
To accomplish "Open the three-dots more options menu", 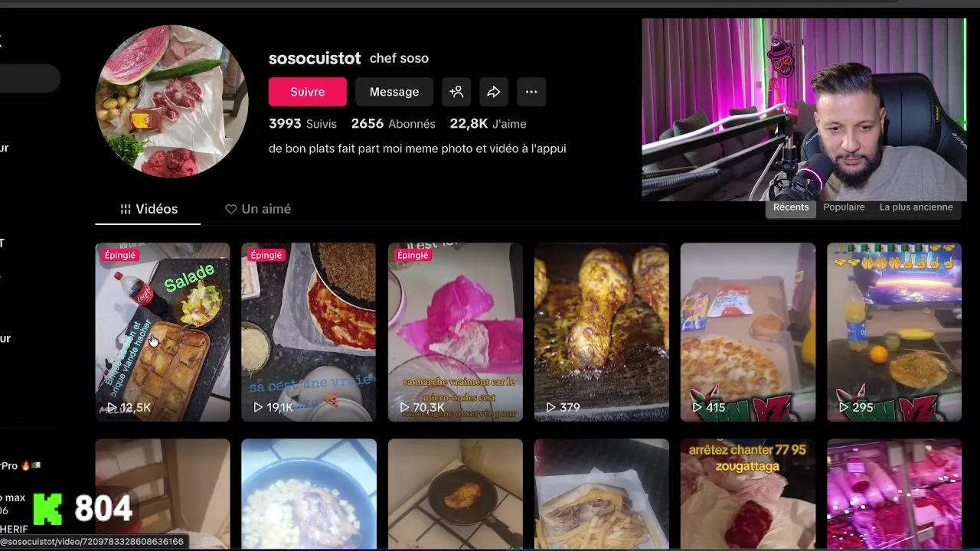I will pos(531,92).
